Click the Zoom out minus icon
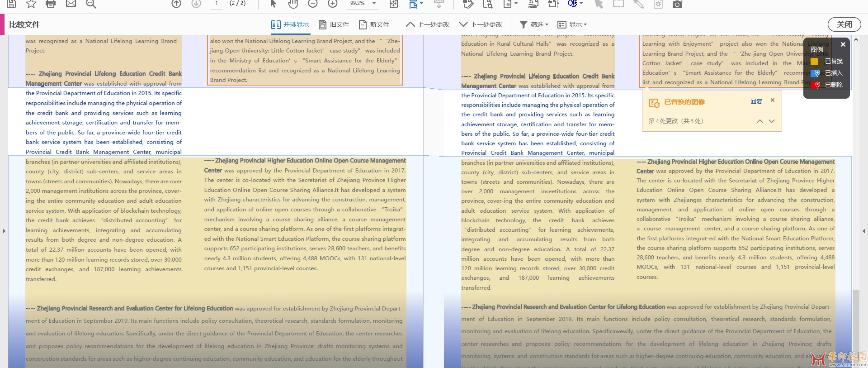The height and width of the screenshot is (368, 868). pyautogui.click(x=313, y=4)
